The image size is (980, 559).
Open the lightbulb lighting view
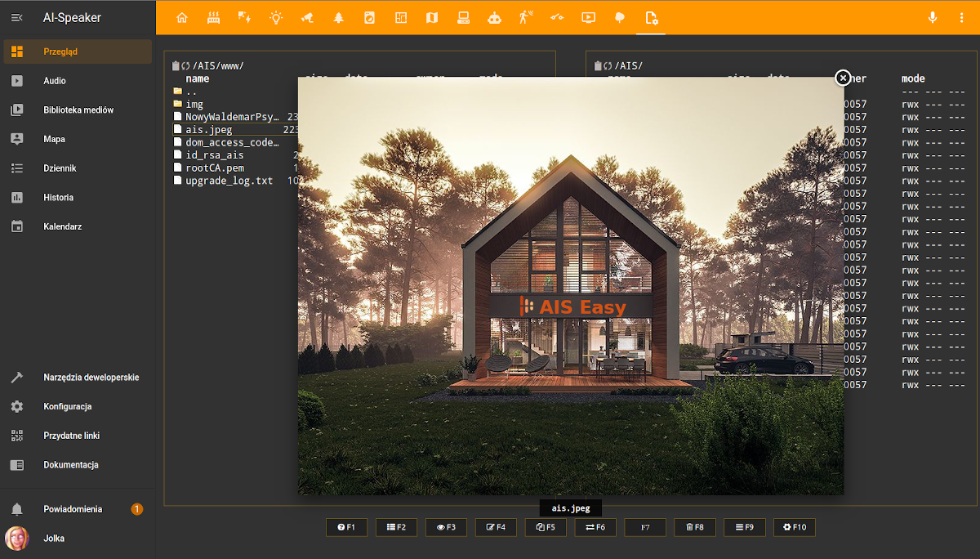pyautogui.click(x=276, y=17)
